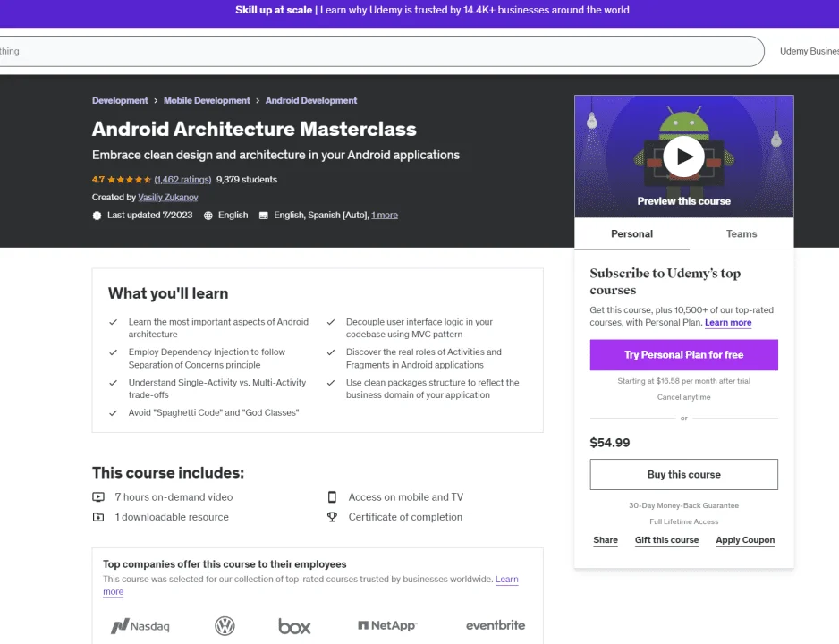Click Try Personal Plan for free
This screenshot has height=644, width=839.
click(684, 354)
